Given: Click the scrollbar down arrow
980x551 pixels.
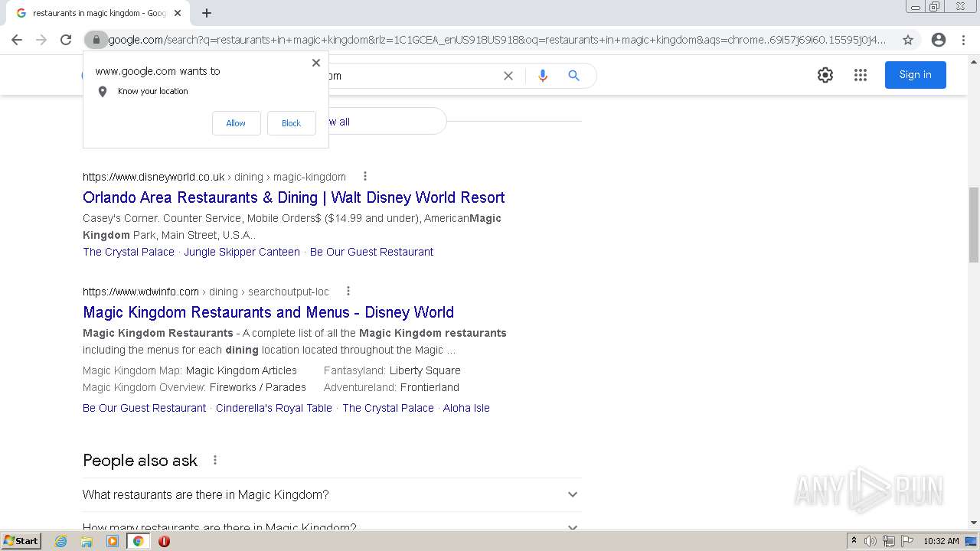Looking at the screenshot, I should pos(974,523).
